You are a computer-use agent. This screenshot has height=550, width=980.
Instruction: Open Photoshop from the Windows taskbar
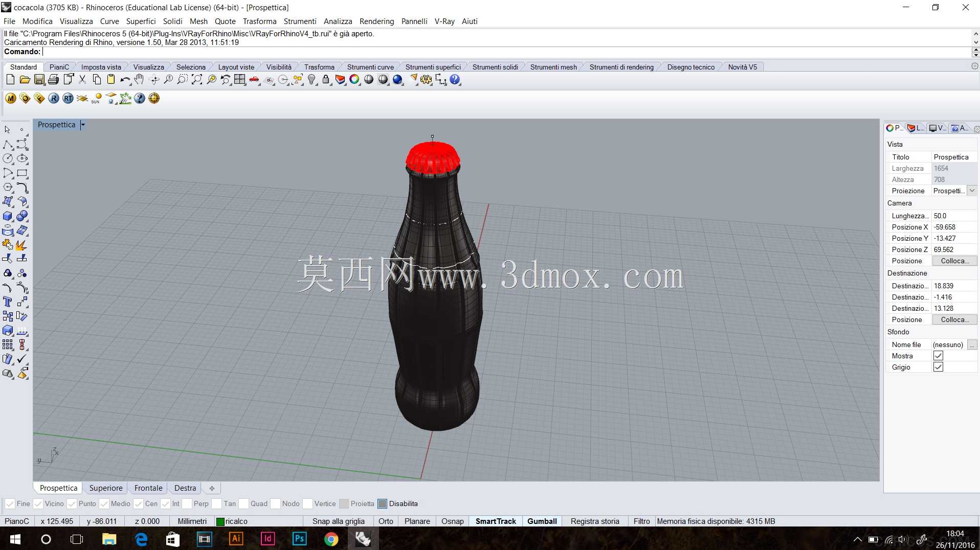tap(299, 539)
